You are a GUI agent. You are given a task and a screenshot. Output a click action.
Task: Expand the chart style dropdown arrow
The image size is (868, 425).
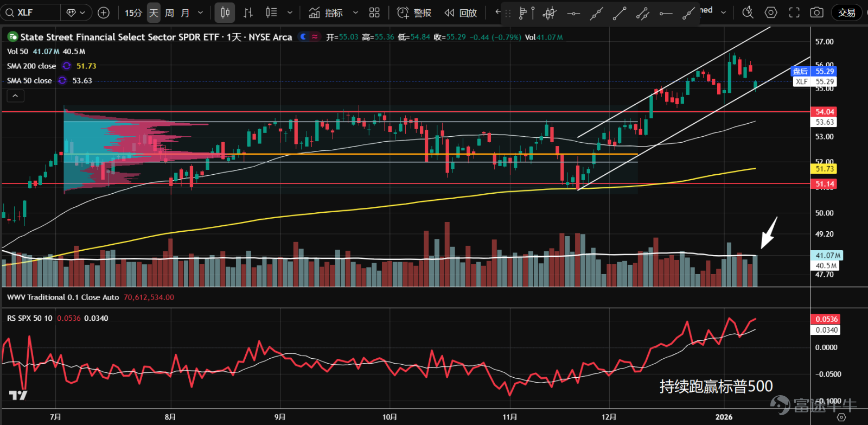click(x=290, y=12)
